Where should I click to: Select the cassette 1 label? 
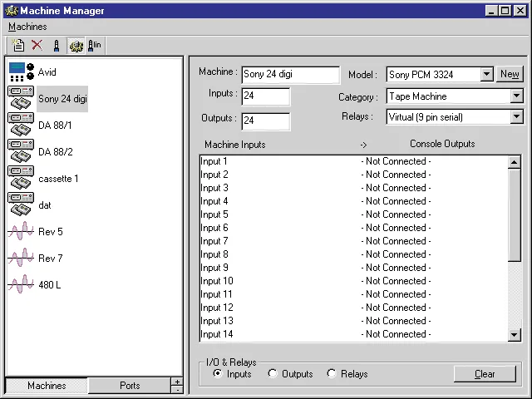point(58,179)
